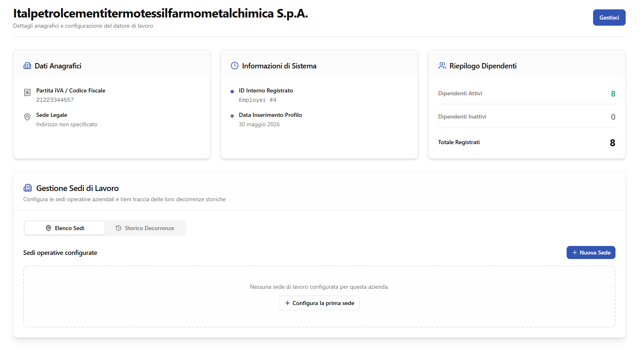Click the clock icon beside Informazioni di Sistema
Image resolution: width=644 pixels, height=349 pixels.
235,66
